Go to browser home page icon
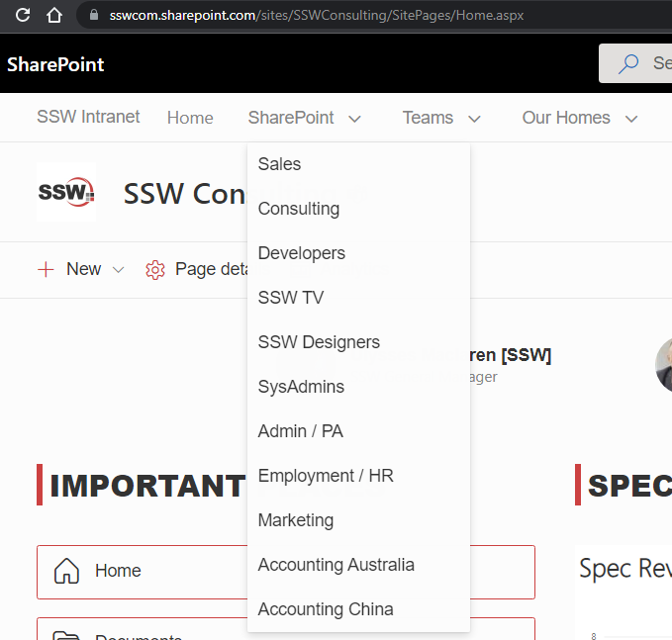 coord(54,15)
